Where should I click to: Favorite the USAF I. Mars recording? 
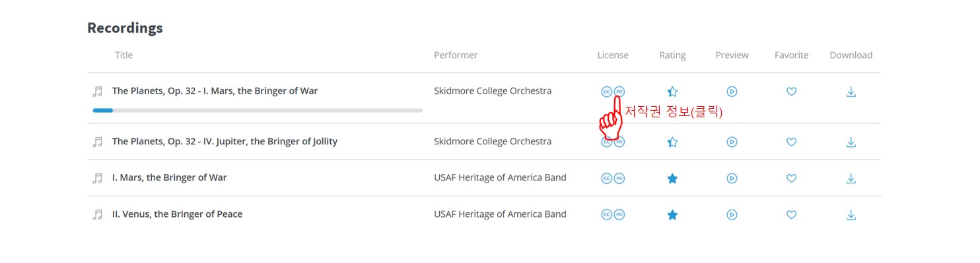[791, 178]
